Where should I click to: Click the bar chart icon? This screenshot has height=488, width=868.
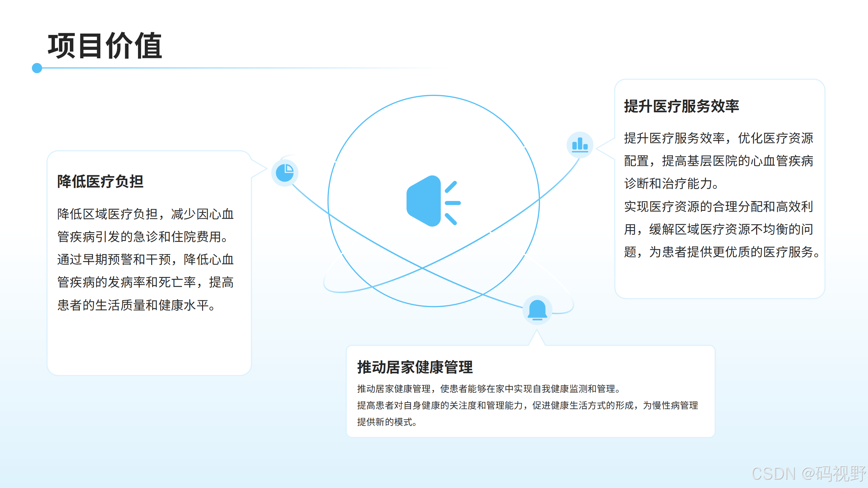coord(580,145)
